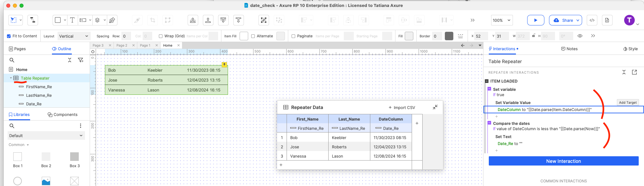Screen dimensions: 644x186
Task: Expand the Default library dropdown
Action: (46, 135)
